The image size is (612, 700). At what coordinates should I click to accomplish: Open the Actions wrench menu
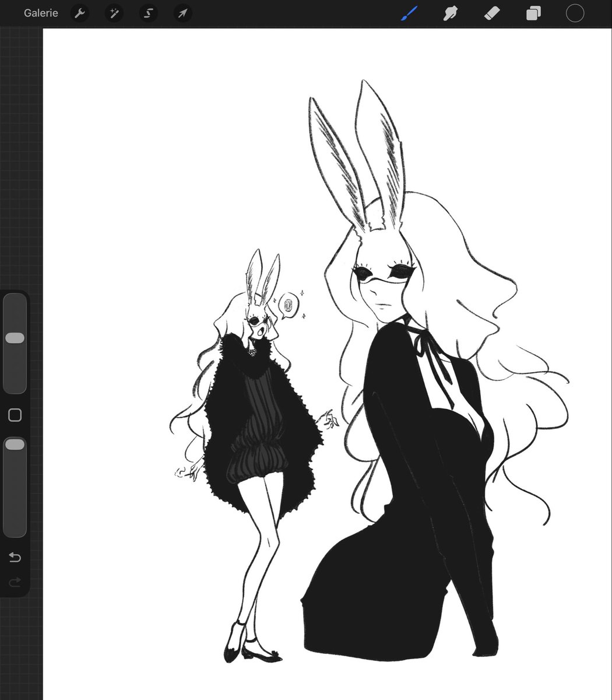pyautogui.click(x=80, y=13)
